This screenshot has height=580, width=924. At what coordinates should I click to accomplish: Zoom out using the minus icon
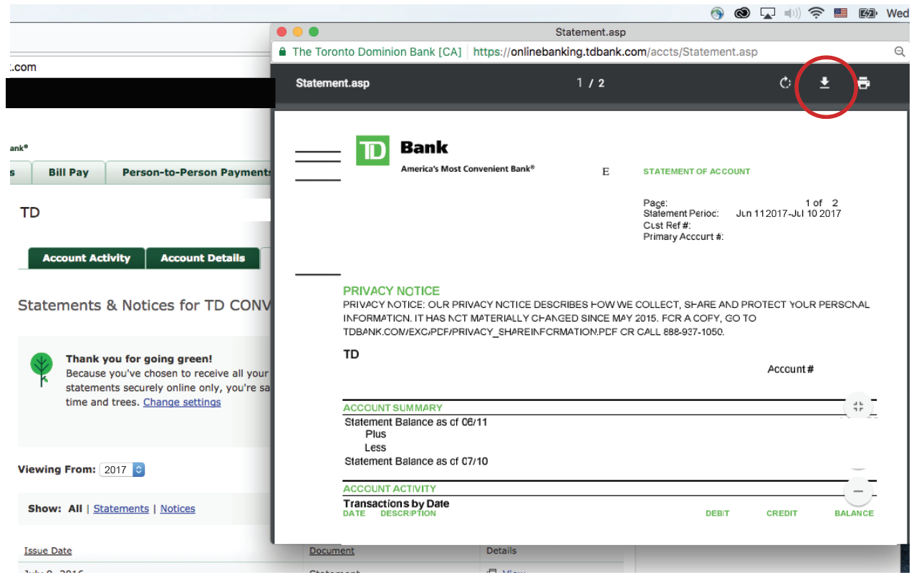(857, 492)
